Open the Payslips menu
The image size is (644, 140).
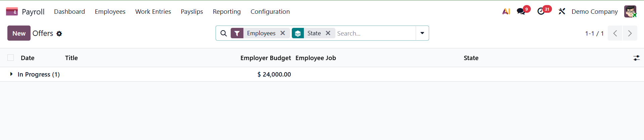pos(192,12)
